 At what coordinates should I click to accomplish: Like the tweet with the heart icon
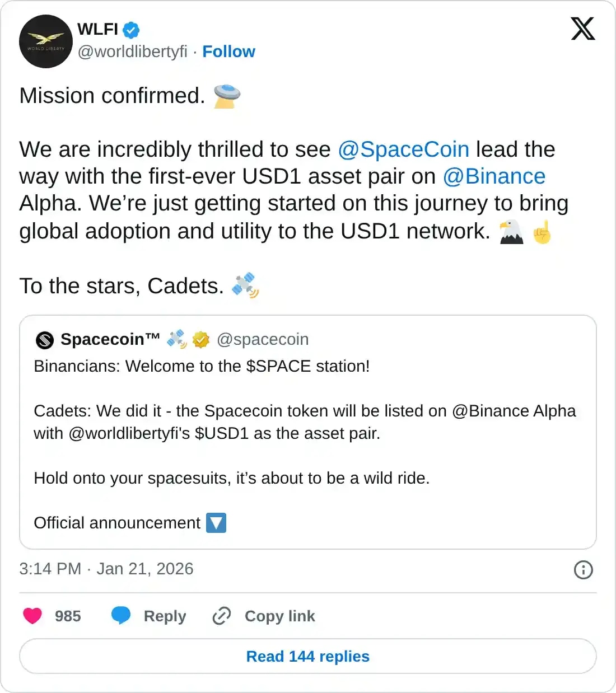33,616
